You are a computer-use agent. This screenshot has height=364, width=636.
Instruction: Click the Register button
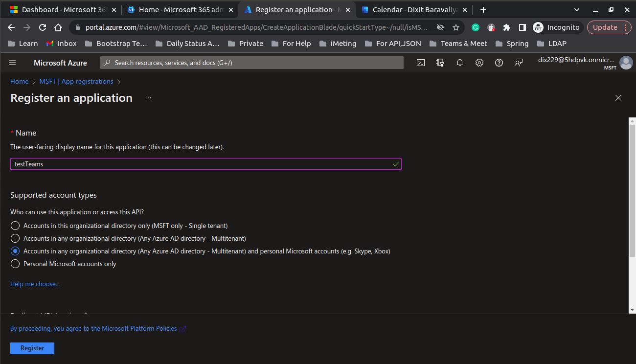(32, 348)
